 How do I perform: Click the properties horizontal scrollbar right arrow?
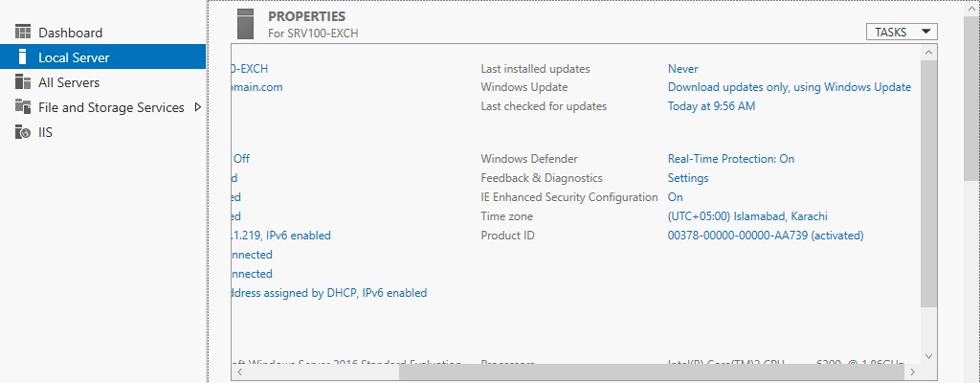[913, 372]
